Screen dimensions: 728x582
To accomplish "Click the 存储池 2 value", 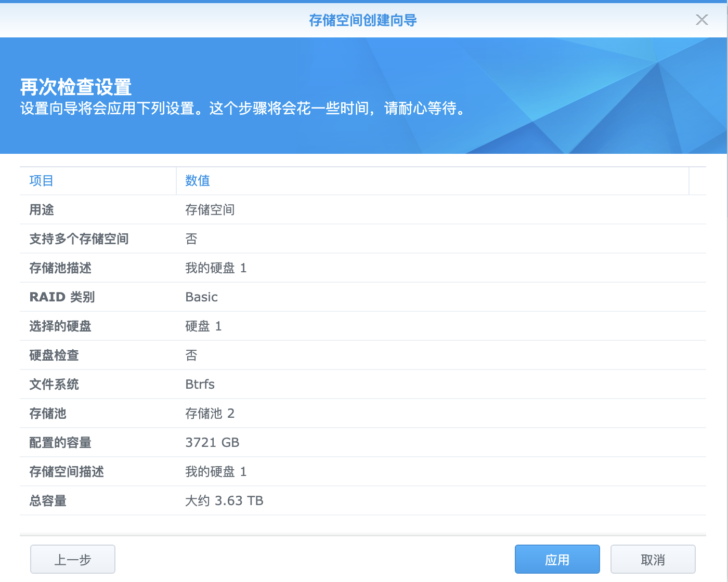I will [x=210, y=414].
